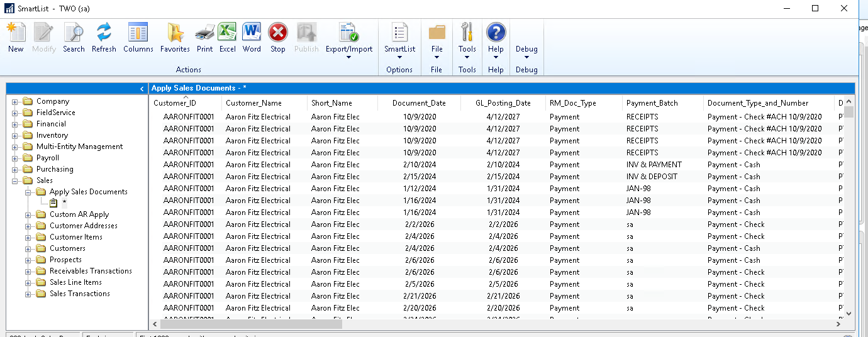Click the 2/20/2026 GL_Posting_Date cell
This screenshot has height=337, width=868.
[503, 308]
